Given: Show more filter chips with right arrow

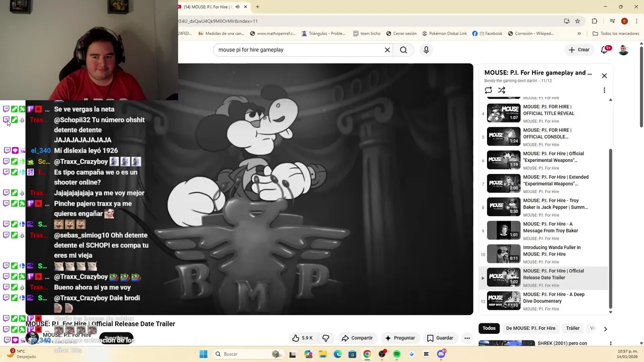Looking at the screenshot, I should pos(605,329).
